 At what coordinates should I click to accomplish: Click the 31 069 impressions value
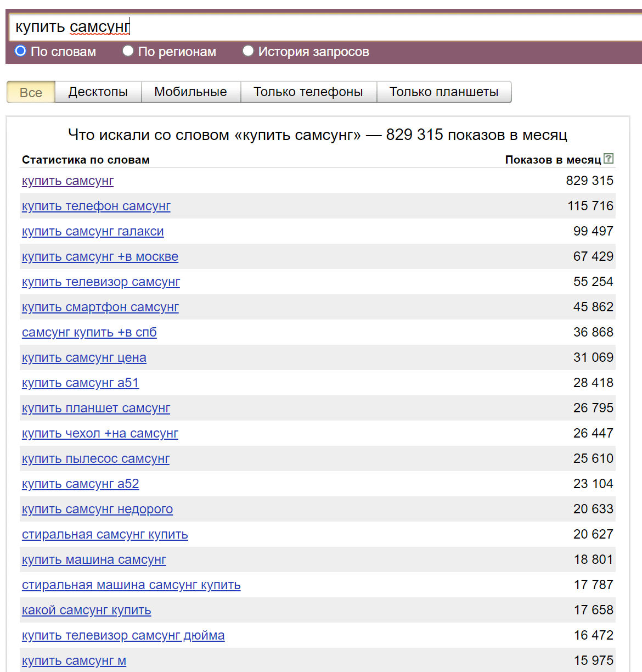point(593,357)
